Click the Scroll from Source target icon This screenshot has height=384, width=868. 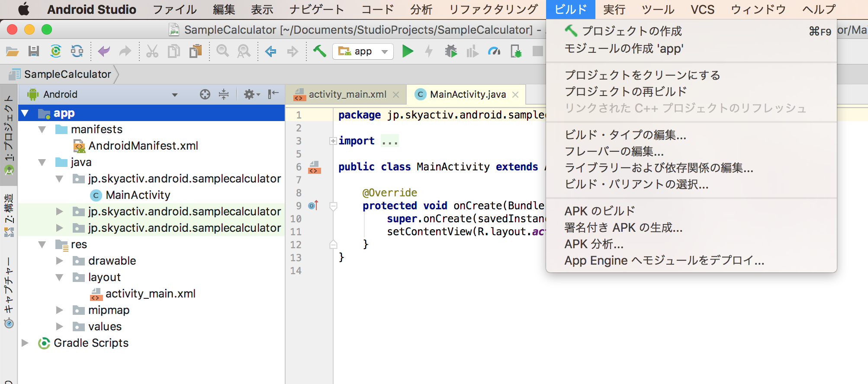(205, 94)
